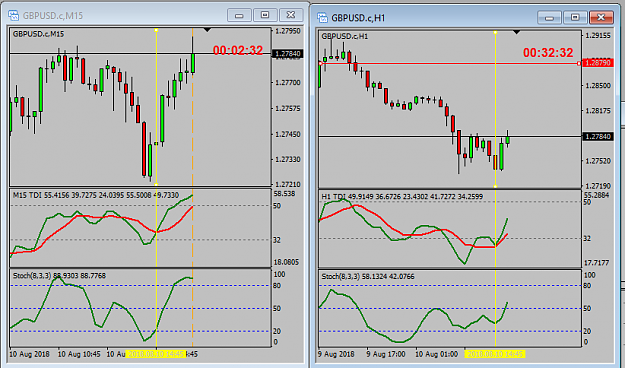625x368 pixels.
Task: Maximize the GBPUSD.c,M15 chart window
Action: point(265,15)
